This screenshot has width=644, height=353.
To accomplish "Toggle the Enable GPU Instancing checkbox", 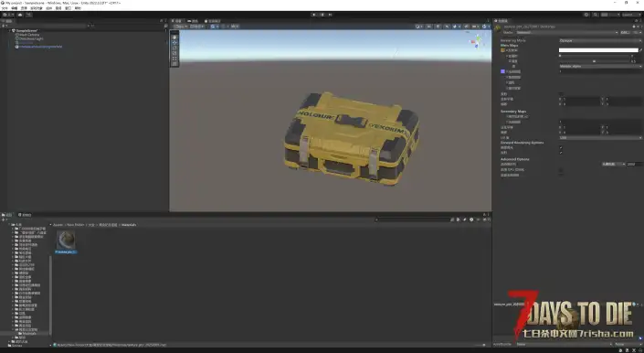I will [x=561, y=170].
